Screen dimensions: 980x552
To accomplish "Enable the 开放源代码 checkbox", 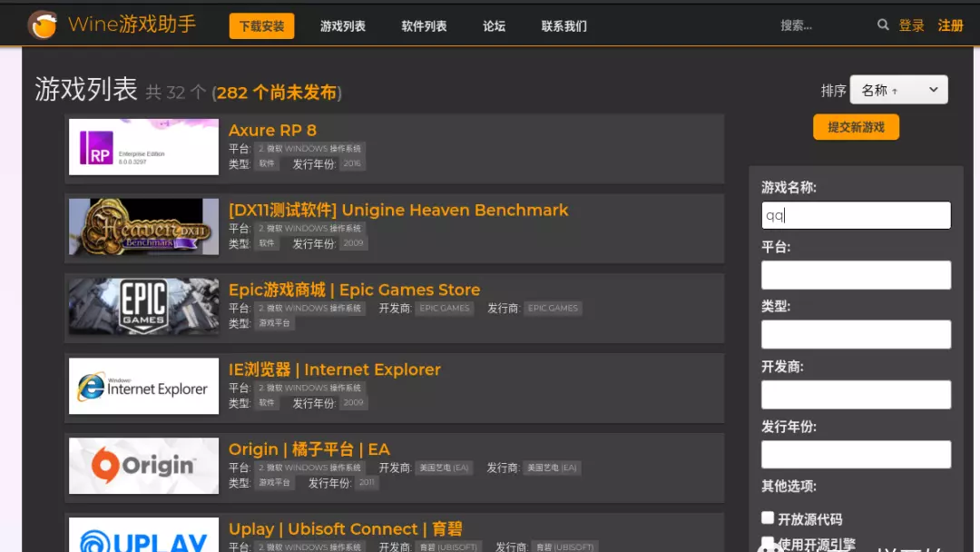I will (768, 517).
